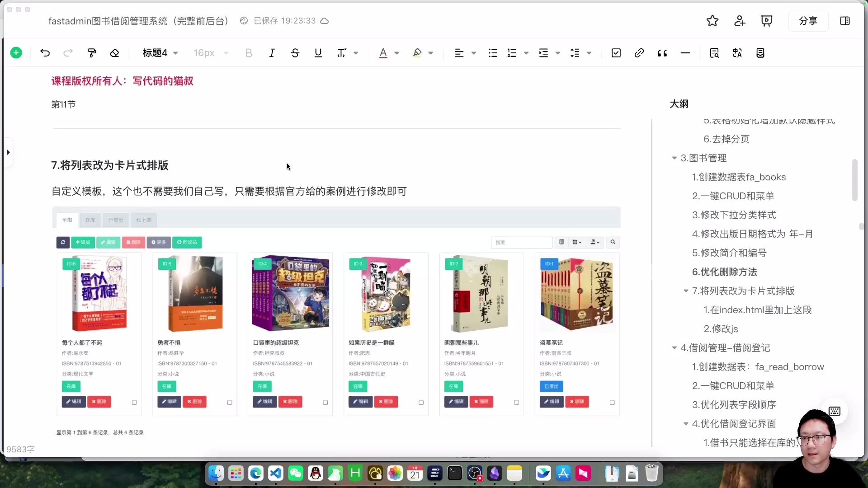Open find and replace tool
The image size is (868, 488).
click(714, 53)
